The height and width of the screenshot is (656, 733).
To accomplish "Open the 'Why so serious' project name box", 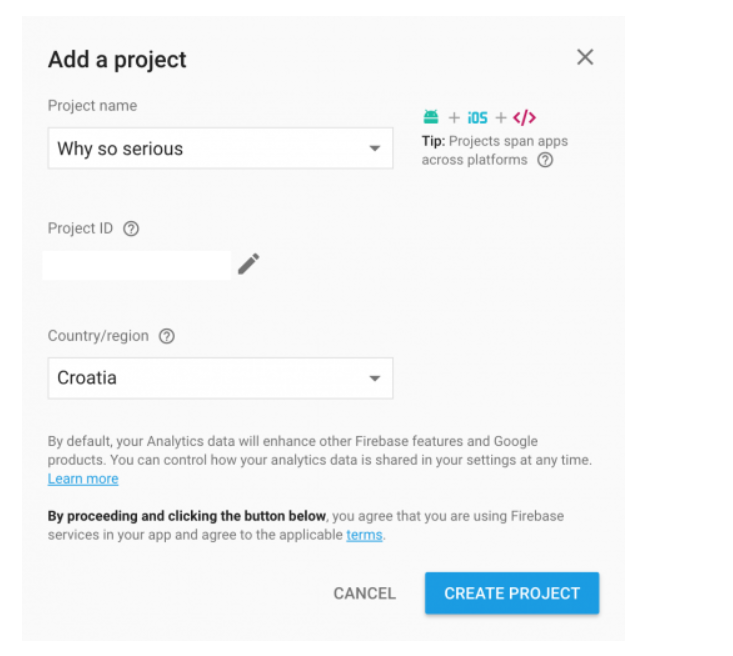I will click(x=220, y=148).
